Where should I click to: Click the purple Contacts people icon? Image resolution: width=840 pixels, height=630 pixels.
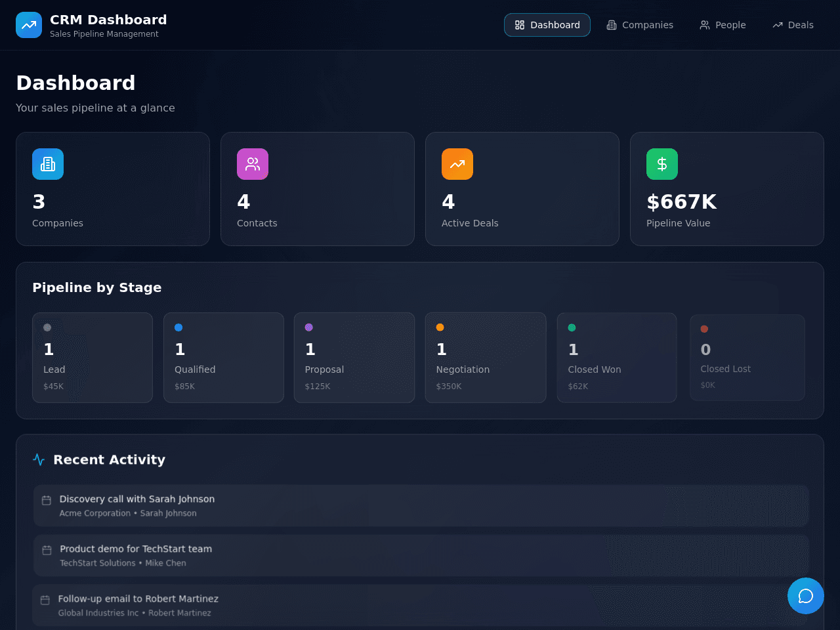(x=253, y=164)
